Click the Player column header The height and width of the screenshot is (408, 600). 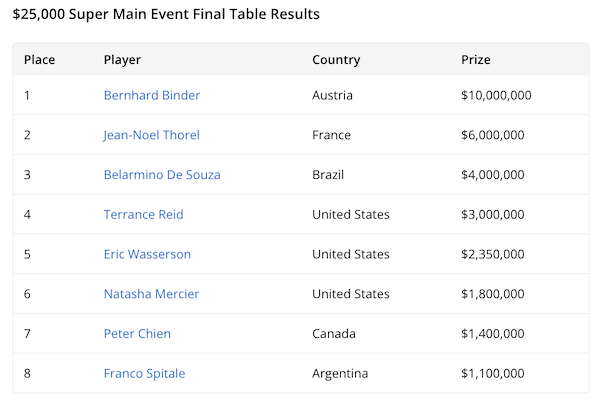[x=122, y=60]
